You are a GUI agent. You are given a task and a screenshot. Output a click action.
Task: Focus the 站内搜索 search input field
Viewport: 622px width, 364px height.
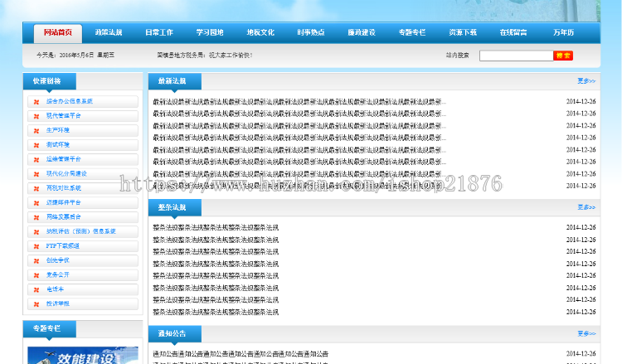coord(516,56)
